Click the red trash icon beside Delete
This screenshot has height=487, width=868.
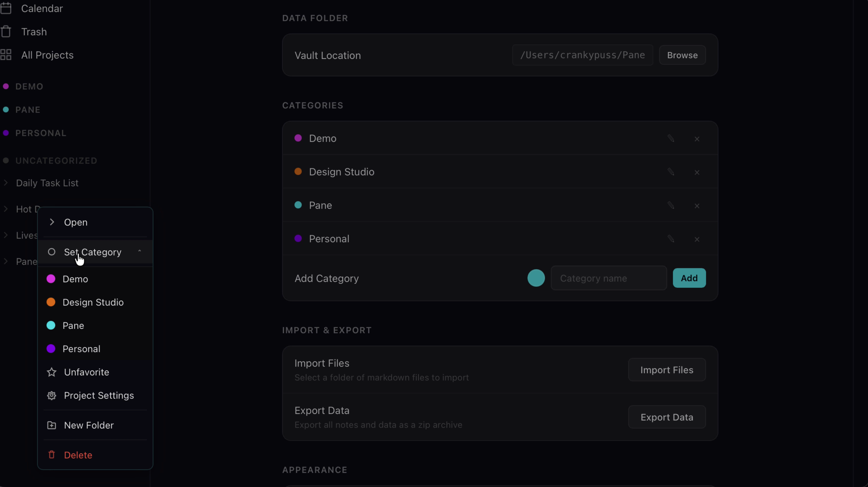pos(52,455)
